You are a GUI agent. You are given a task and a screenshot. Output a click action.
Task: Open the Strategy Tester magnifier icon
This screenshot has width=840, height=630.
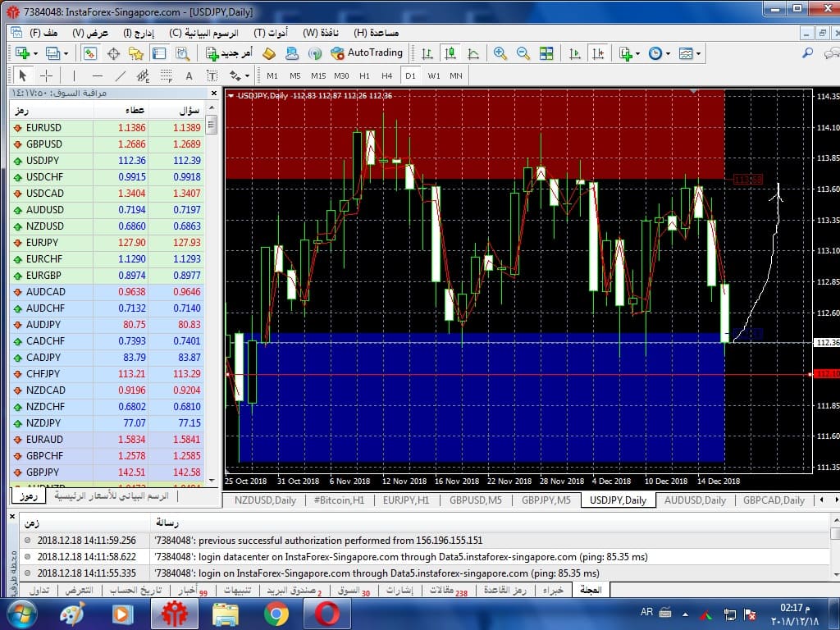(x=183, y=53)
